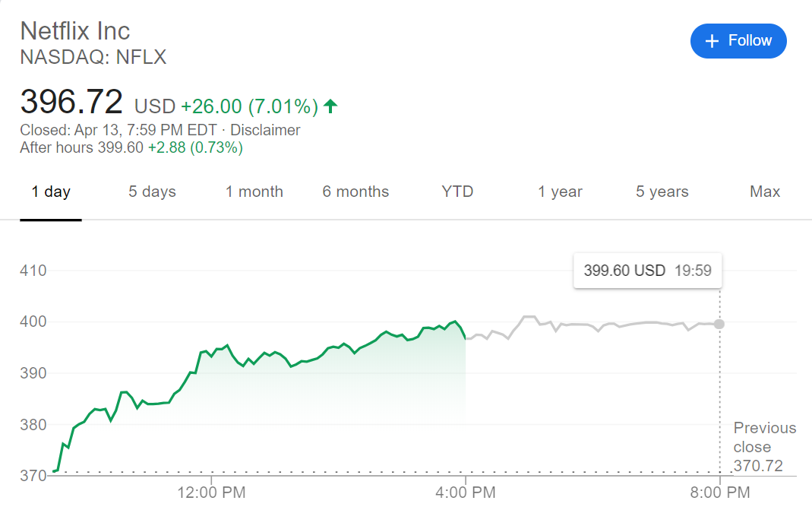
Task: Show the 6 months chart
Action: pyautogui.click(x=355, y=192)
